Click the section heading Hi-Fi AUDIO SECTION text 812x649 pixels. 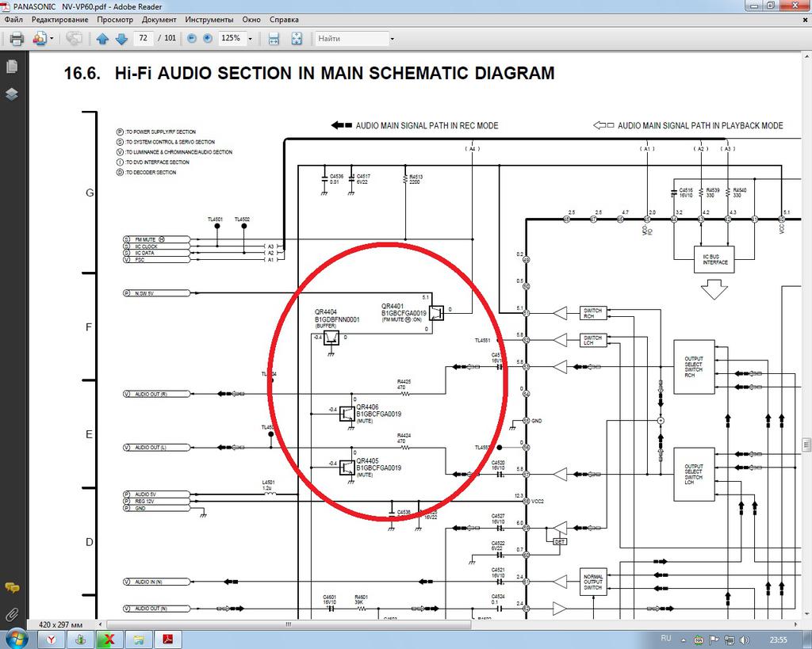(335, 73)
